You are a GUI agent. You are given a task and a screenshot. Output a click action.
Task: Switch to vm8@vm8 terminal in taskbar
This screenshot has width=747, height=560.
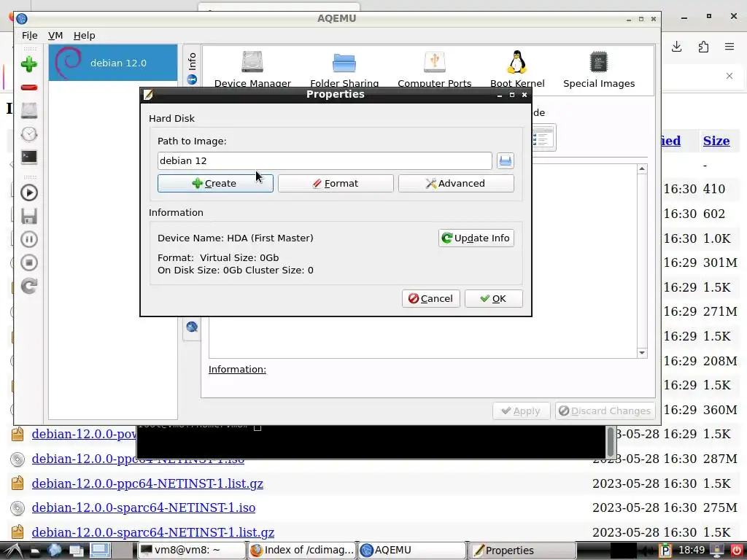pyautogui.click(x=192, y=551)
